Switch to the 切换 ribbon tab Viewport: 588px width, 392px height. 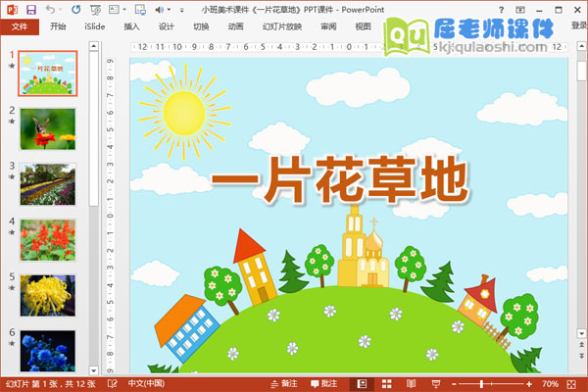tap(201, 26)
